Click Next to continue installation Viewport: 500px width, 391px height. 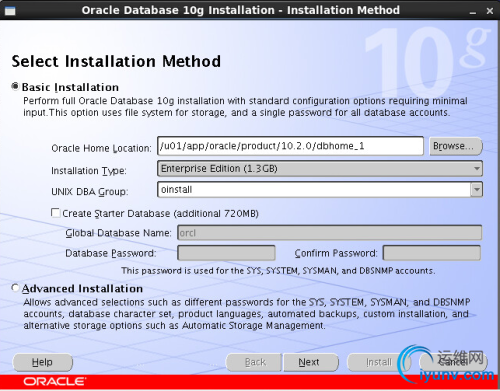311,362
